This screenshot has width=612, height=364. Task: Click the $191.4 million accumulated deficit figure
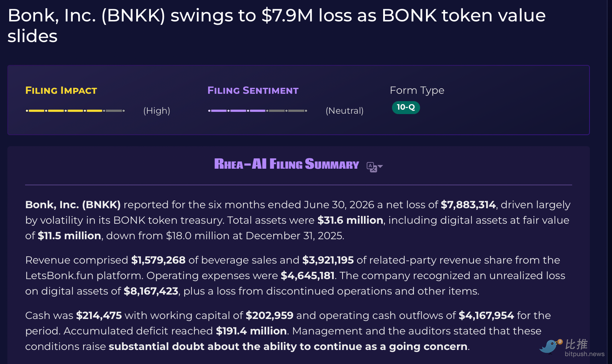251,331
